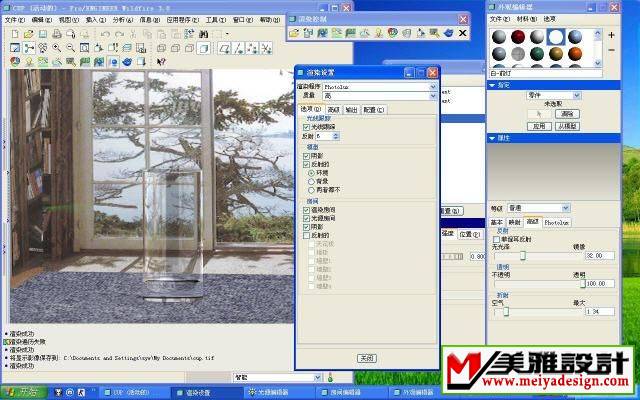Select the 两者都不 radio button
Screen dimensions: 640x400
pos(312,190)
